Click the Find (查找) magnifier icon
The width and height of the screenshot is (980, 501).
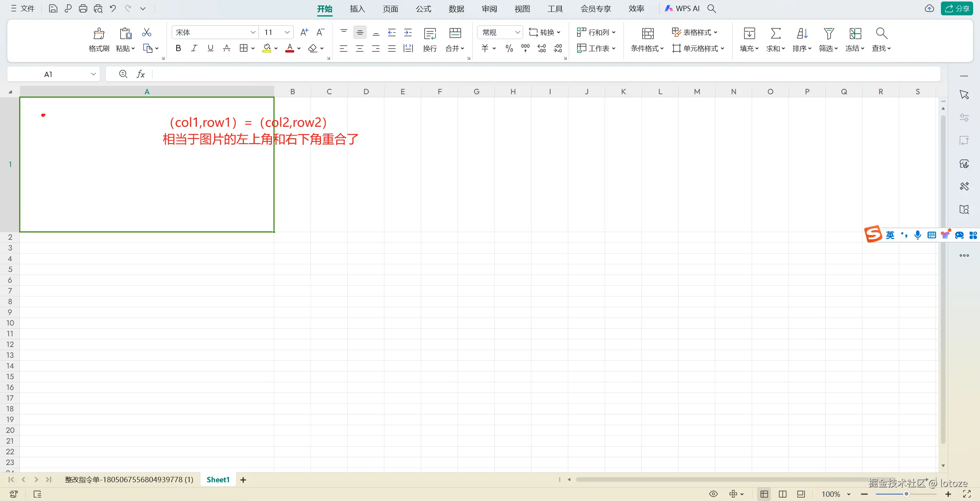point(881,34)
